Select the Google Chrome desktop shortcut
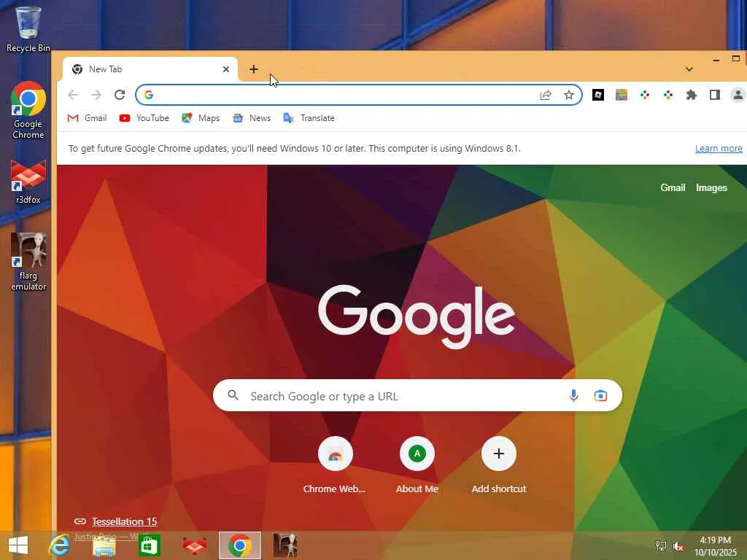 (x=28, y=111)
